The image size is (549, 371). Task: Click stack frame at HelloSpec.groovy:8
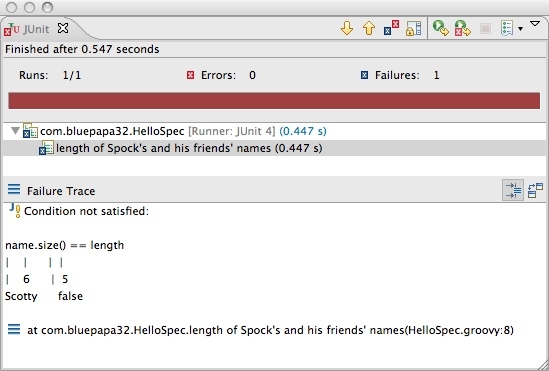click(270, 330)
